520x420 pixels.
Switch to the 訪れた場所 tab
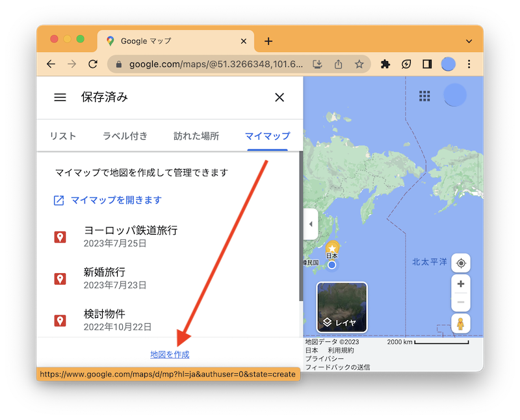pyautogui.click(x=196, y=136)
